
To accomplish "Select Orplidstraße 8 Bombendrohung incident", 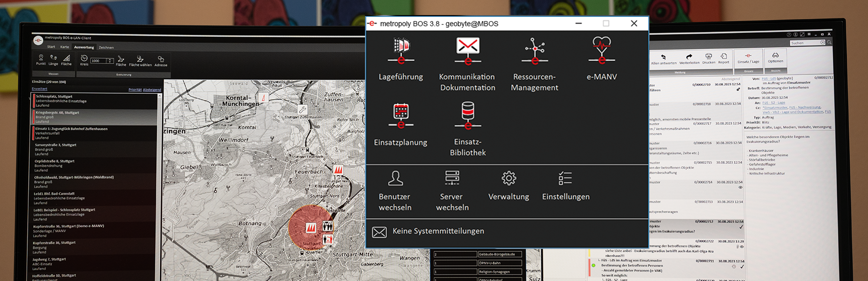I will [95, 166].
